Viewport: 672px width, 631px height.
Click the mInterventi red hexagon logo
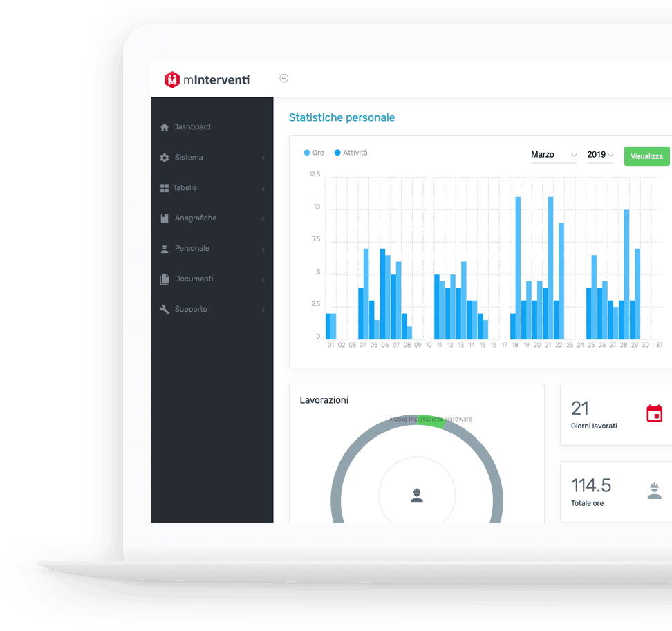[x=172, y=79]
